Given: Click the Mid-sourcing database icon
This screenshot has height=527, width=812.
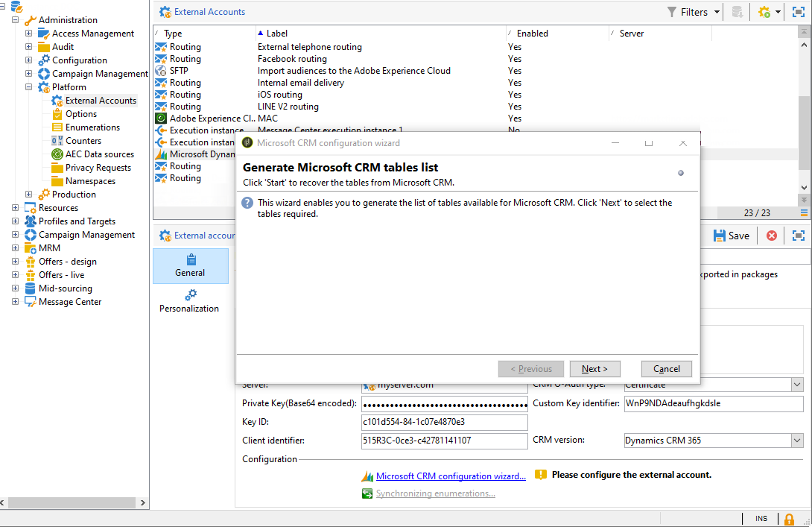Looking at the screenshot, I should coord(31,288).
